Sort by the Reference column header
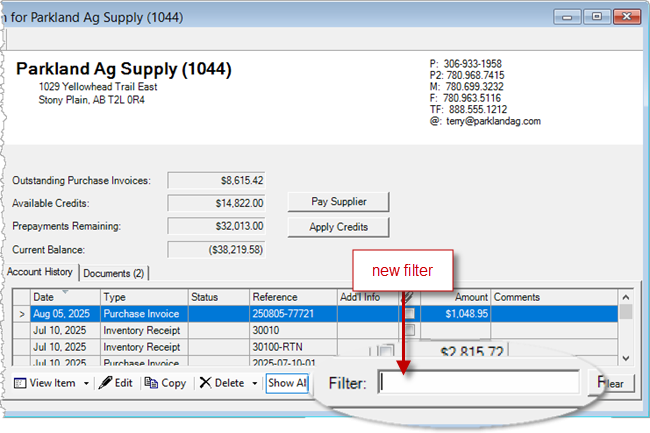This screenshot has width=650, height=433. (293, 297)
